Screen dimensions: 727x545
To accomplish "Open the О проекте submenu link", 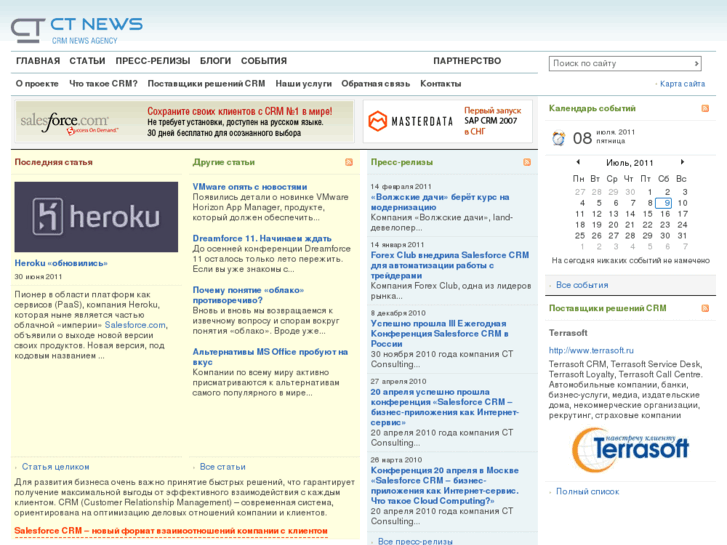I will point(37,83).
